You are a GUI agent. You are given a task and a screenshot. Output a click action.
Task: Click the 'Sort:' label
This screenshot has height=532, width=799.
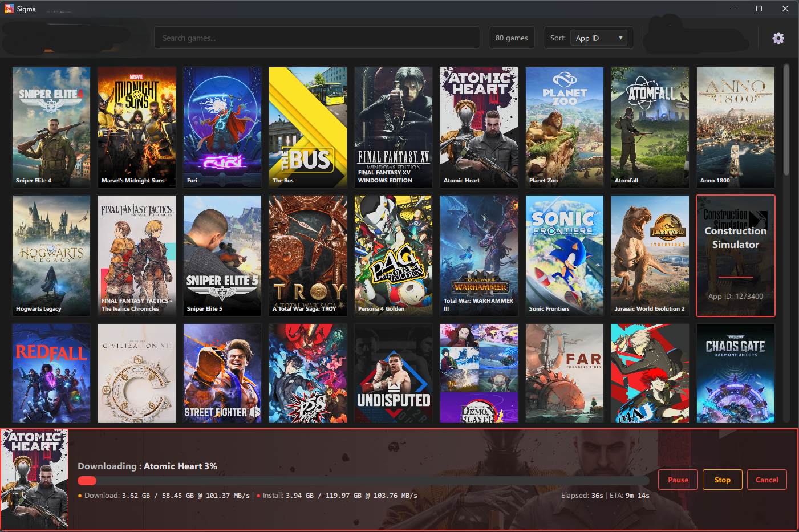coord(558,38)
